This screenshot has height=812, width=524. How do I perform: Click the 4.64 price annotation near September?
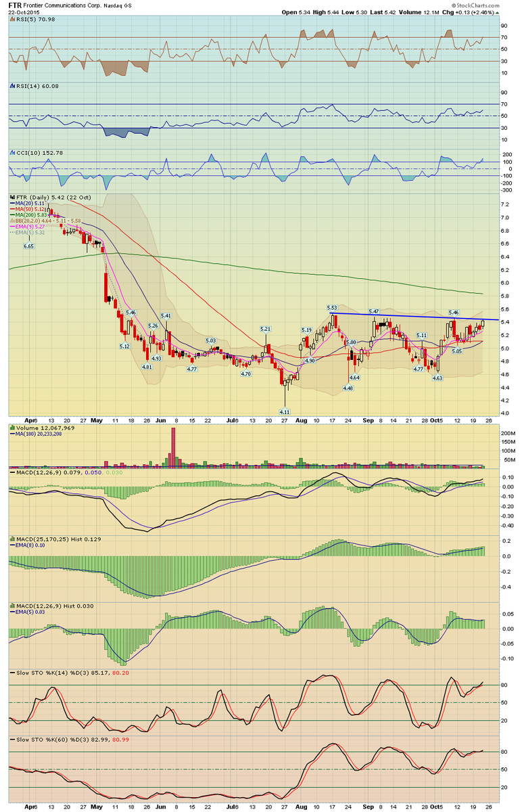pos(354,378)
